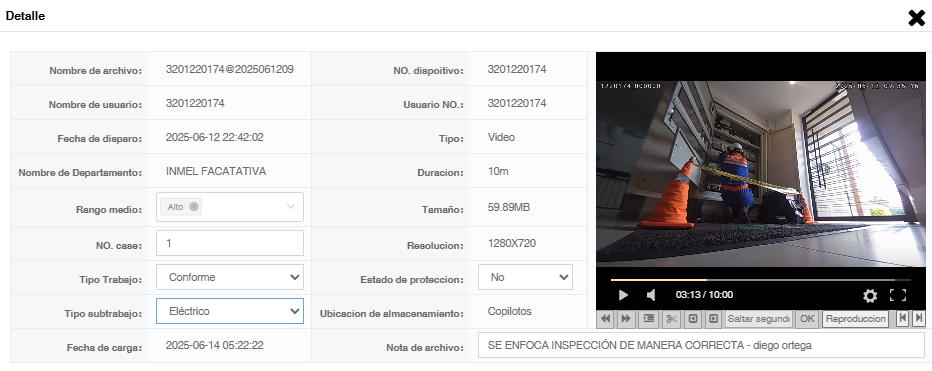Screen dimensions: 932x371
Task: Click the Usuario NO. value 3201220174
Action: 517,103
